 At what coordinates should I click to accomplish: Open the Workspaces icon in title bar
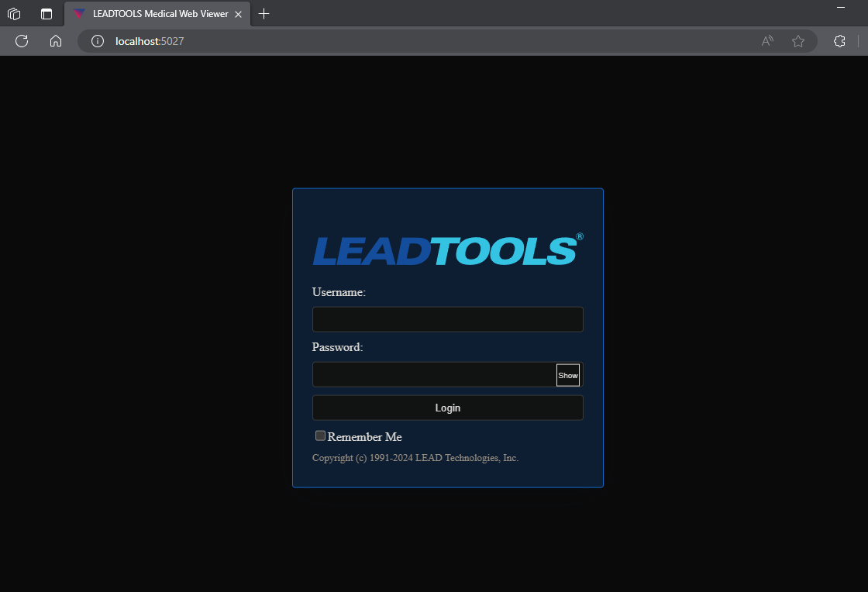click(x=14, y=14)
